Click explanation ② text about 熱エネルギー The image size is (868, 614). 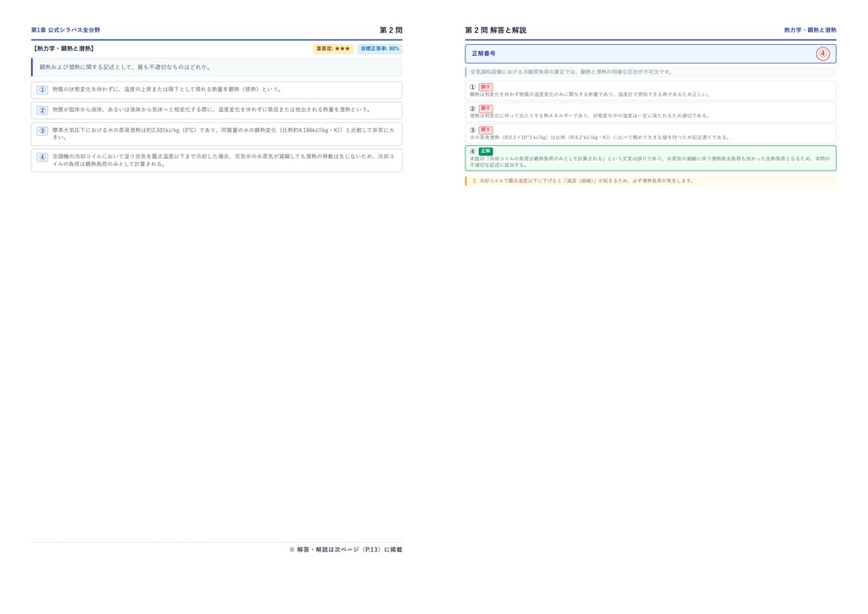click(590, 115)
